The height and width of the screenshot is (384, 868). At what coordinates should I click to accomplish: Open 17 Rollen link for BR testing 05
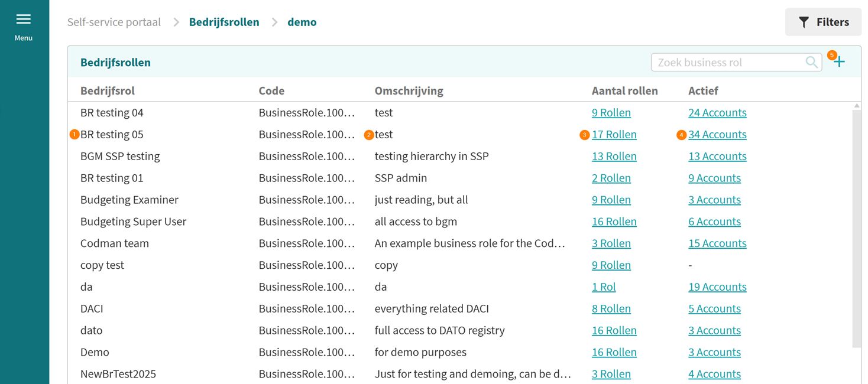click(x=614, y=135)
